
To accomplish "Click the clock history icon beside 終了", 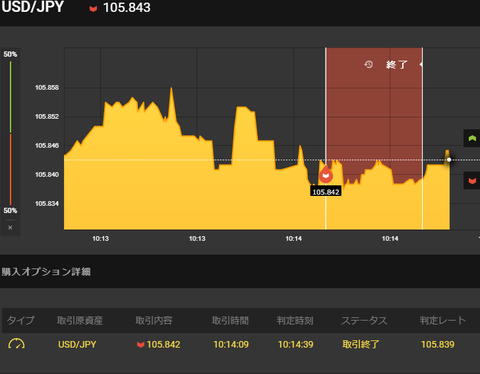I will coord(368,64).
